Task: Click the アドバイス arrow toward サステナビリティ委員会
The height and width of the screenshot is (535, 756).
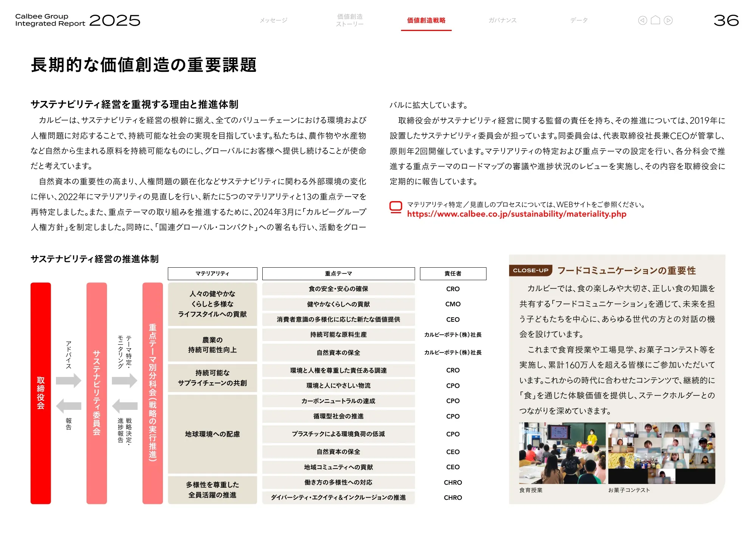Action: (x=68, y=380)
